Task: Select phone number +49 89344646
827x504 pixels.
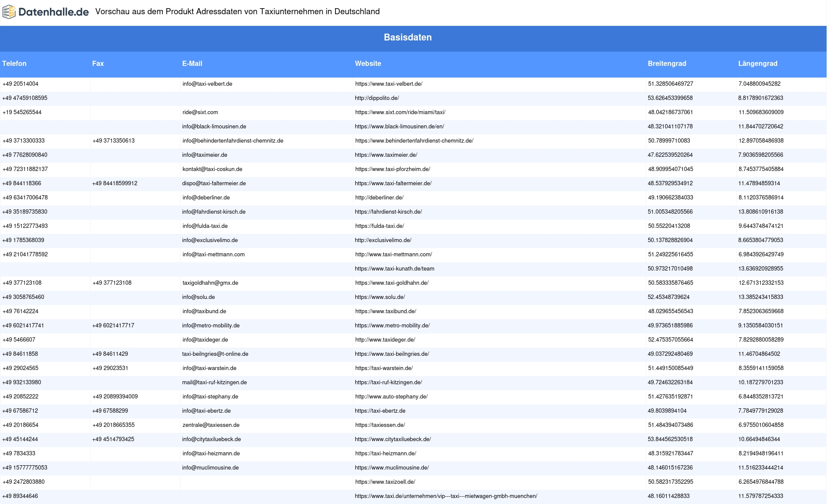Action: click(20, 496)
